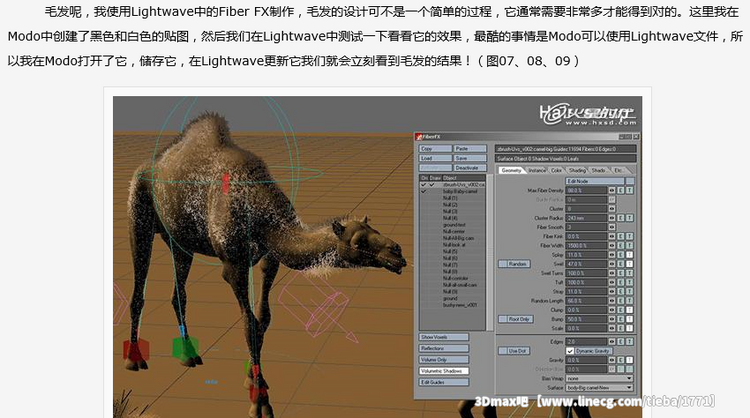The height and width of the screenshot is (418, 750).
Task: Click the E button for Stray
Action: (x=621, y=291)
